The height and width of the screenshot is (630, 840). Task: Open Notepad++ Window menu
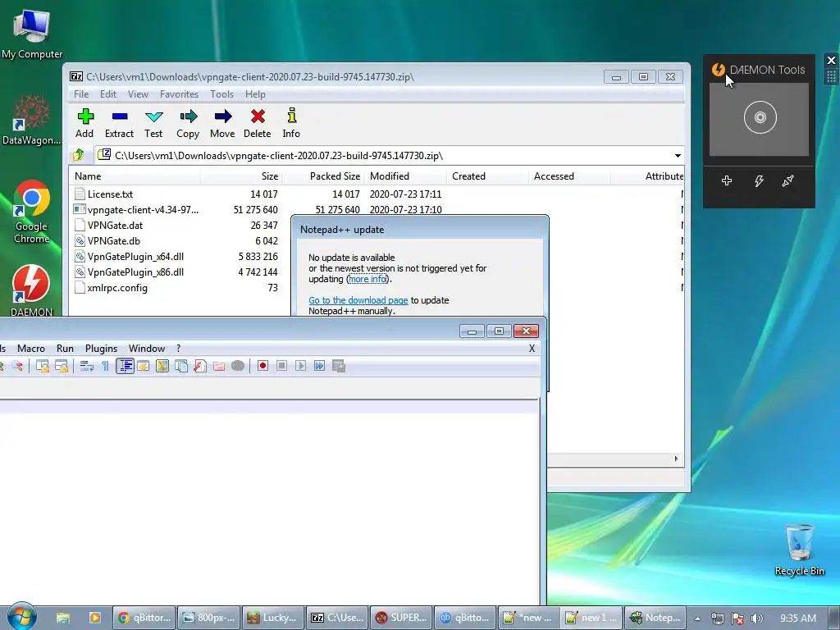click(146, 349)
